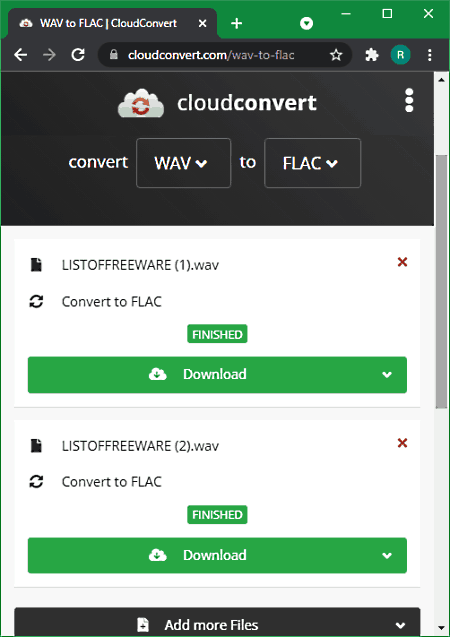Screen dimensions: 450x637
Task: Open the browser extensions puzzle icon
Action: (x=372, y=55)
